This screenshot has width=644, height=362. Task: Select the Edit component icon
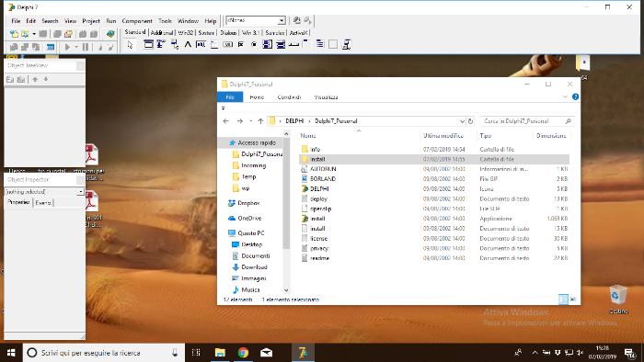tap(201, 44)
